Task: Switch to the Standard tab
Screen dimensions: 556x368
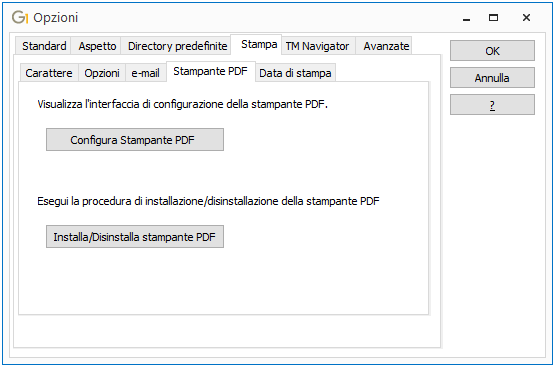Action: (x=44, y=46)
